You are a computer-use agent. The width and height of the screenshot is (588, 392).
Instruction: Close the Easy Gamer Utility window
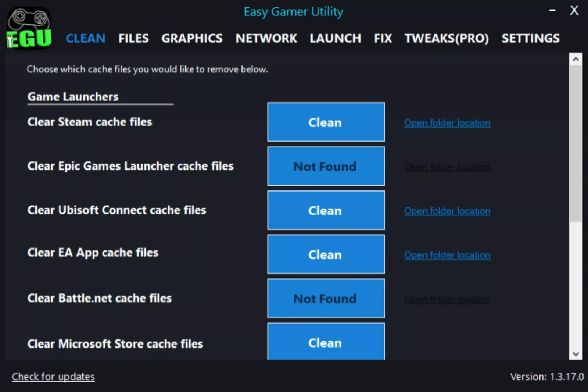574,11
